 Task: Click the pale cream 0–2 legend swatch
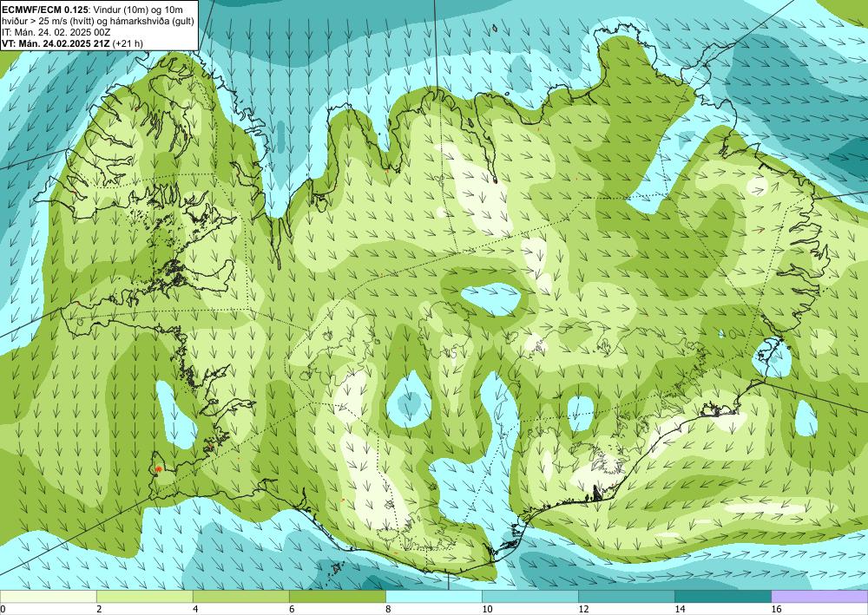point(48,596)
